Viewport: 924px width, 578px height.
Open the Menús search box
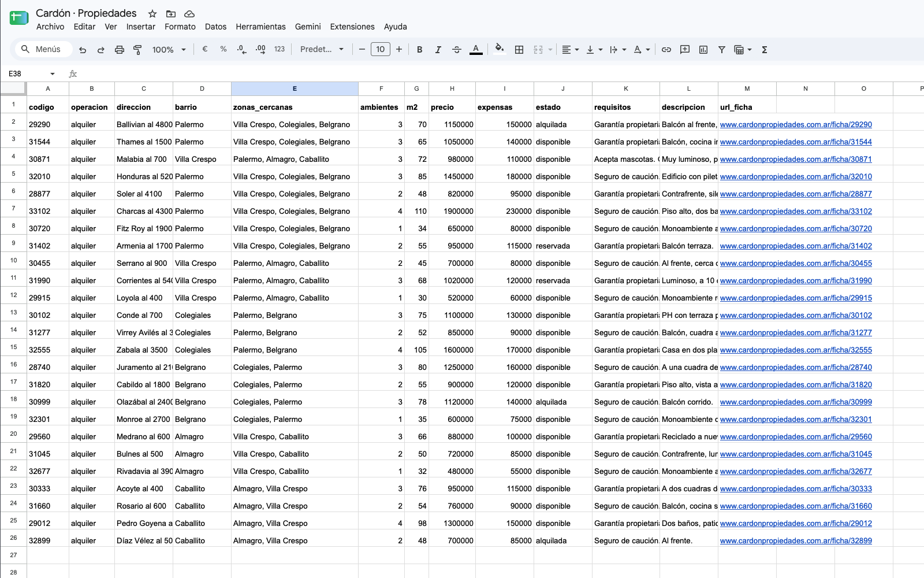44,49
